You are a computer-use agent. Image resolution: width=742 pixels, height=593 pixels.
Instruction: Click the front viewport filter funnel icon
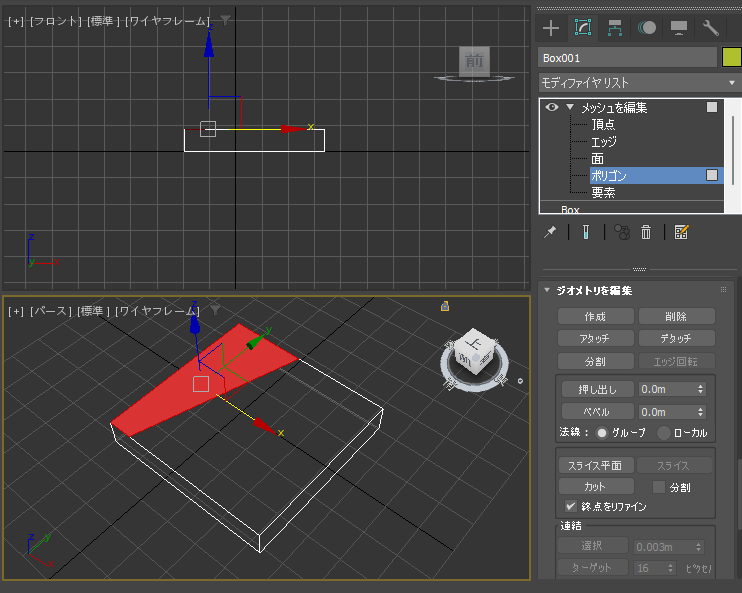coord(225,20)
